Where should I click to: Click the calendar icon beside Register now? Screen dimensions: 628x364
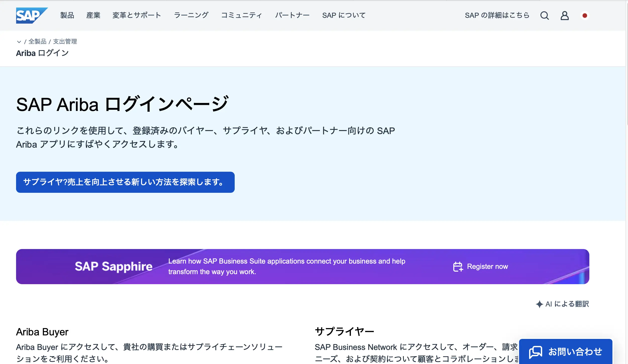coord(458,267)
